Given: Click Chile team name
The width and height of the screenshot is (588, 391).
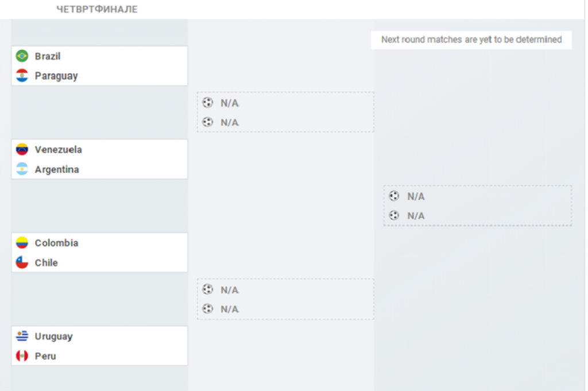Looking at the screenshot, I should point(47,263).
